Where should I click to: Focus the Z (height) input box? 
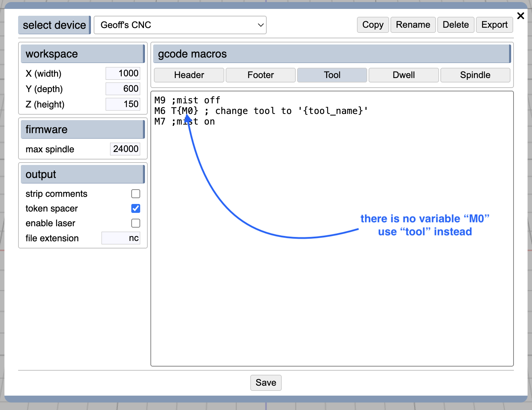pyautogui.click(x=123, y=104)
